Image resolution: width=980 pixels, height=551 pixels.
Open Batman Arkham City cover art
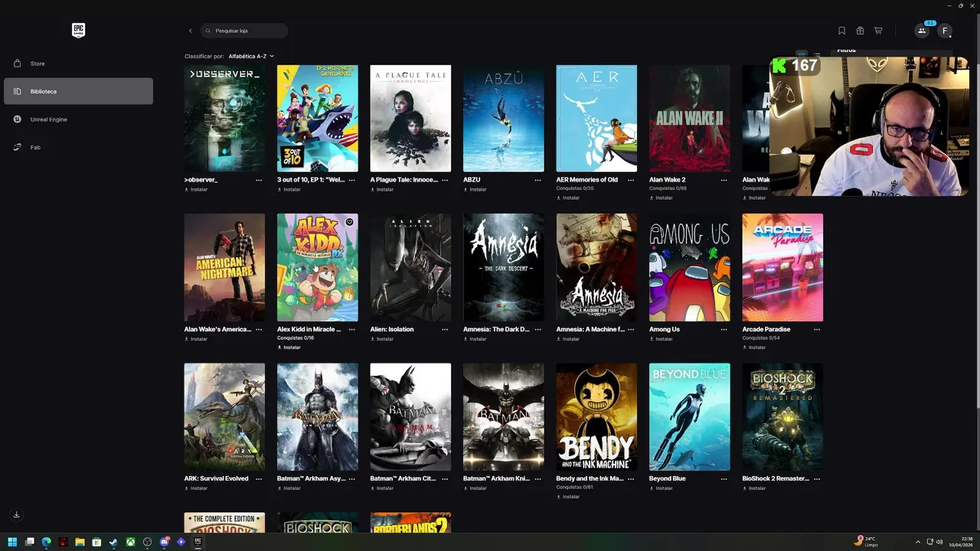410,417
